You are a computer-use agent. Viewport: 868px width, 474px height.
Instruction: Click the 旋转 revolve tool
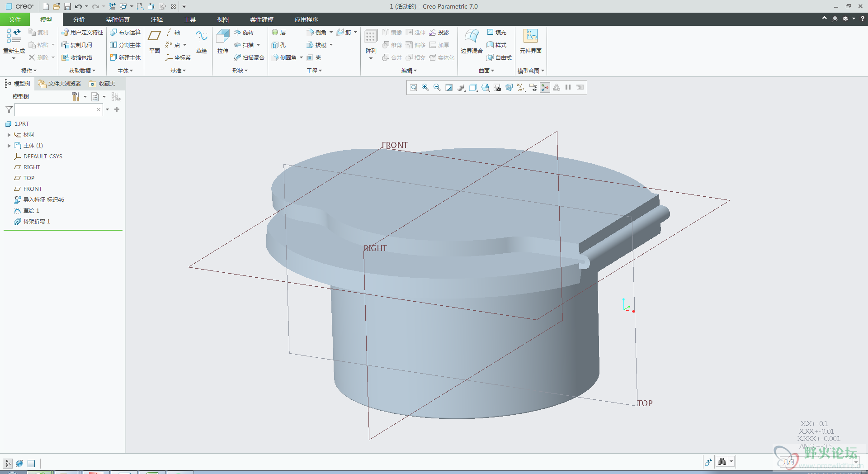[244, 32]
